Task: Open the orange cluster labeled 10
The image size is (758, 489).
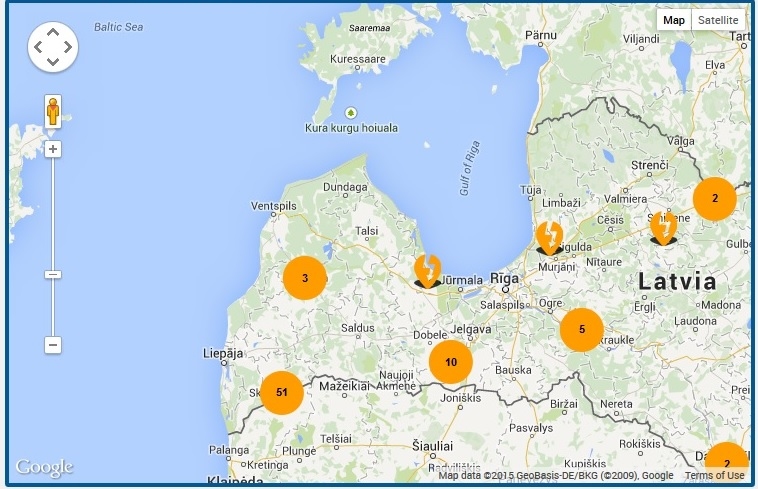Action: coord(451,362)
